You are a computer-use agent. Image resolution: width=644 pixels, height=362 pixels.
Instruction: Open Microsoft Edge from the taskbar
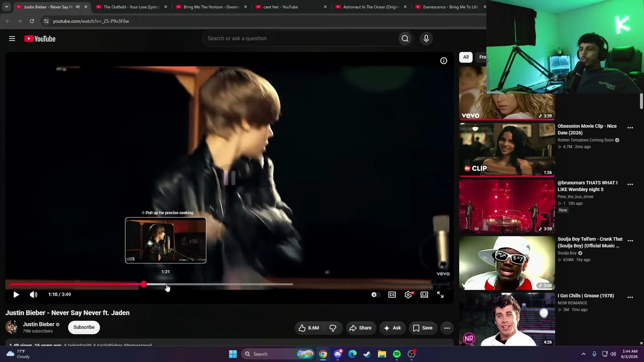tap(352, 354)
